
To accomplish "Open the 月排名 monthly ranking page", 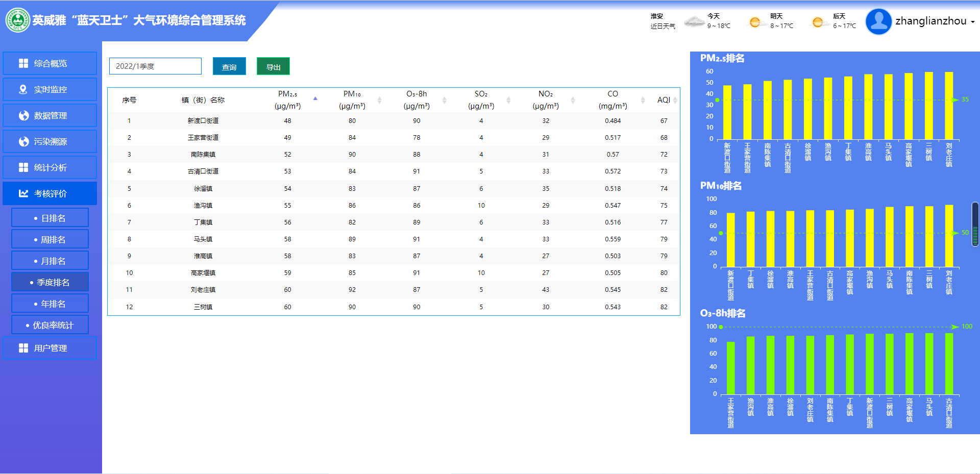I will click(x=50, y=261).
